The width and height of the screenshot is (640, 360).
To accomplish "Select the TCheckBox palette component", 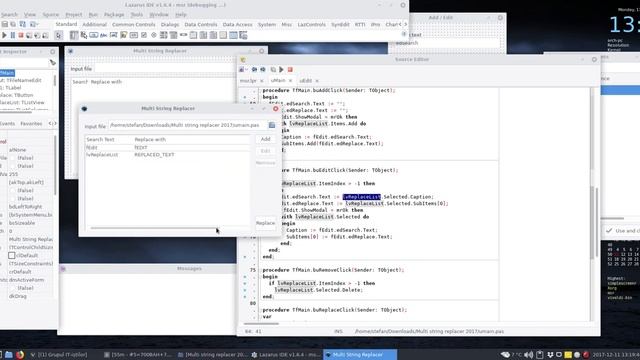I will point(144,36).
